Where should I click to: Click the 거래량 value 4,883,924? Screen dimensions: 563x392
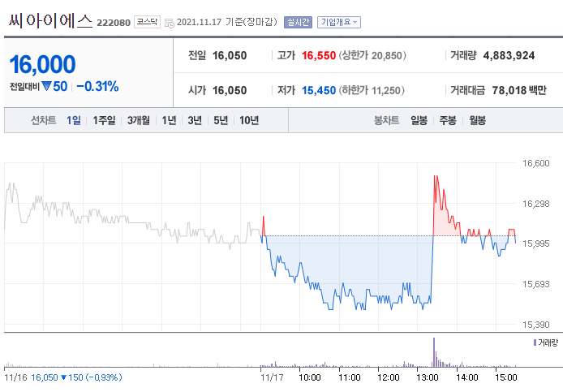point(509,55)
